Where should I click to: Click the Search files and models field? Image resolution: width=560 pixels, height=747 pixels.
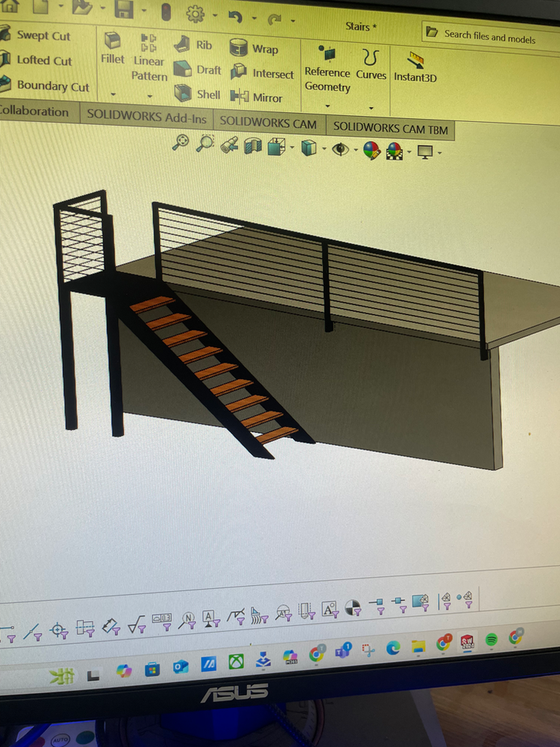491,37
